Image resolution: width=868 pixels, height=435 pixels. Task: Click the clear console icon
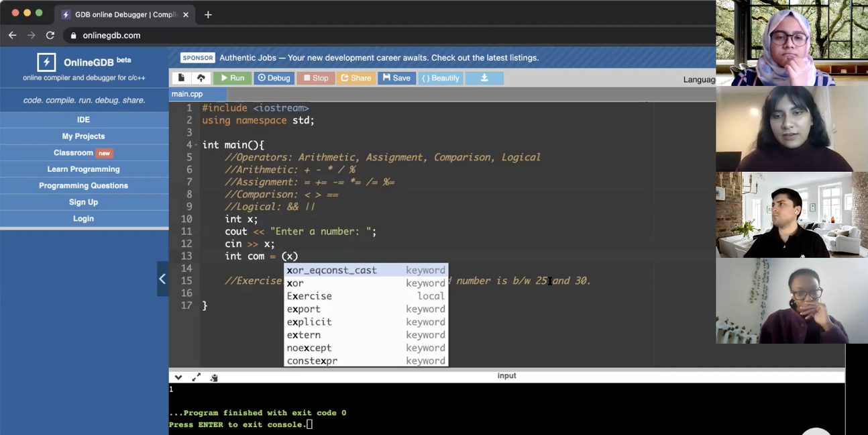point(214,378)
